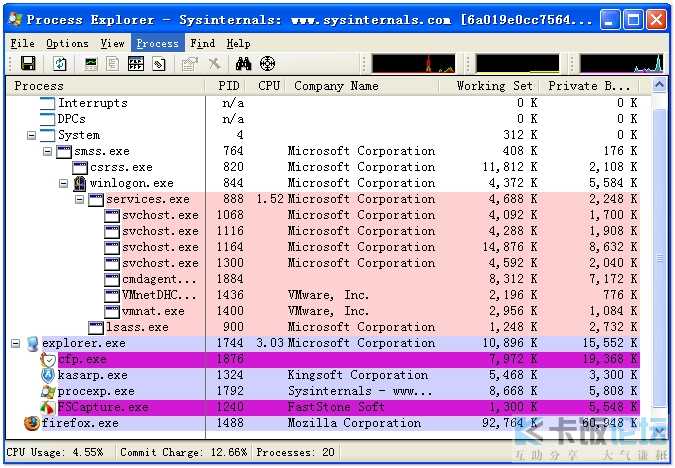Click the explorer.exe computer icon
Viewport: 675px width, 468px height.
click(x=32, y=344)
